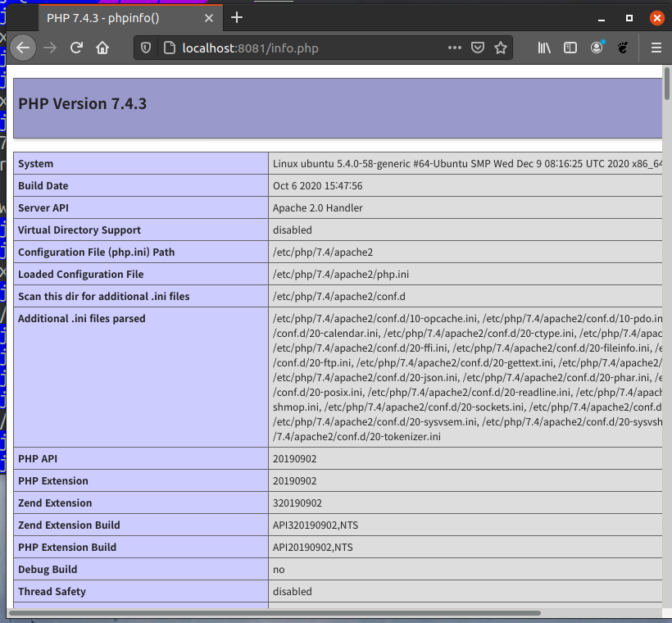This screenshot has width=672, height=623.
Task: Click the horizontal scrollbar at the bottom
Action: (x=275, y=612)
